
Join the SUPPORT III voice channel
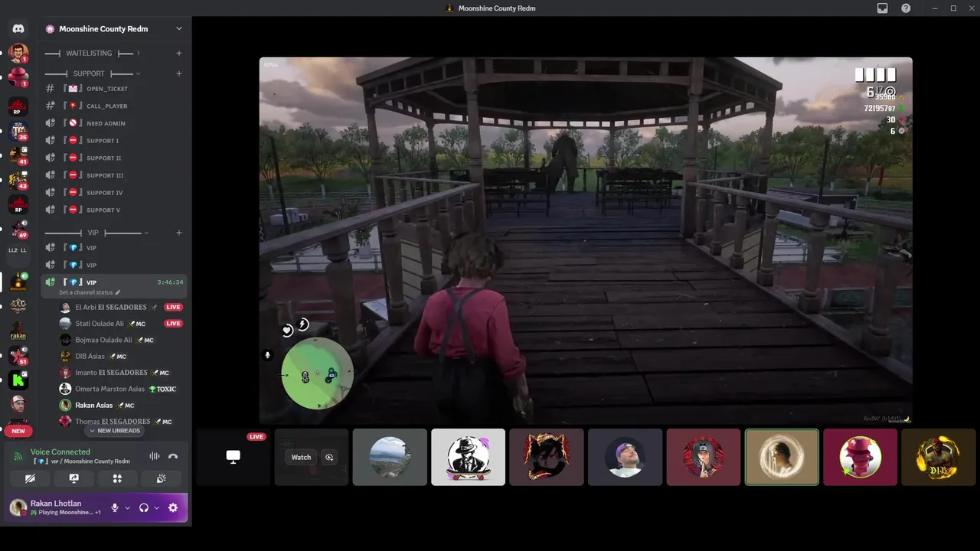point(114,175)
